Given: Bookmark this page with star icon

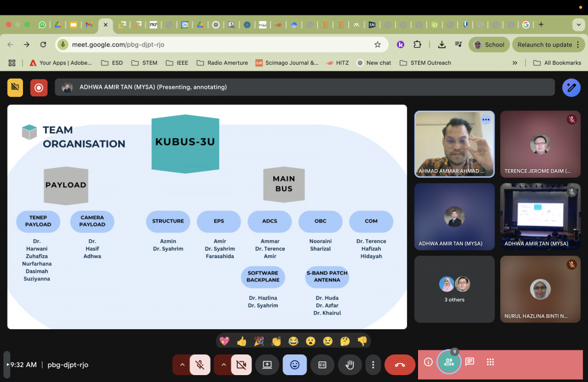Looking at the screenshot, I should click(x=377, y=45).
